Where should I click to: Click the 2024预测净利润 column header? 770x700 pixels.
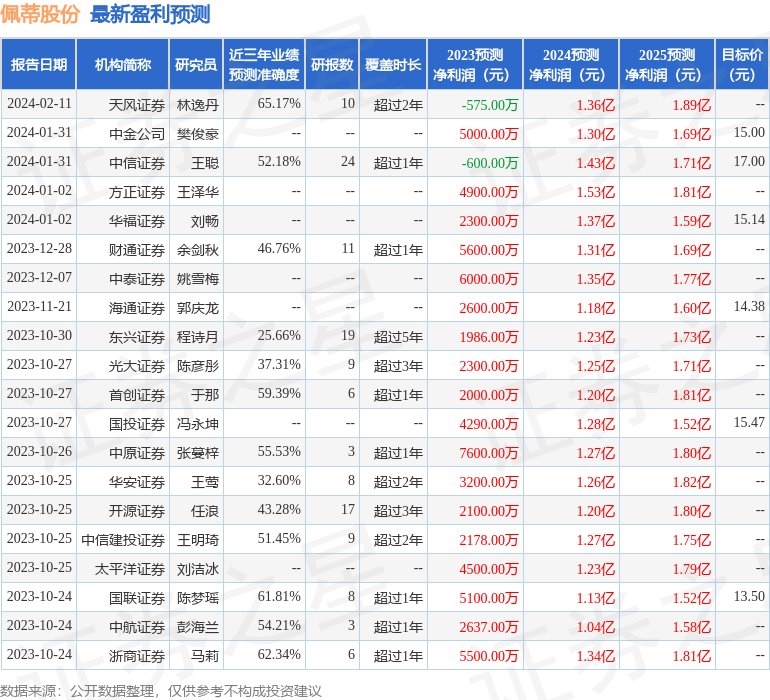point(571,65)
